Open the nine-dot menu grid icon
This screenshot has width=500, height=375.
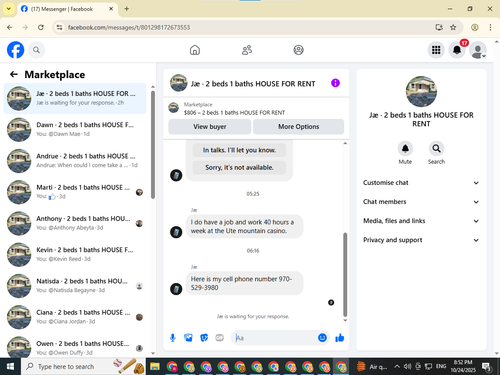436,50
